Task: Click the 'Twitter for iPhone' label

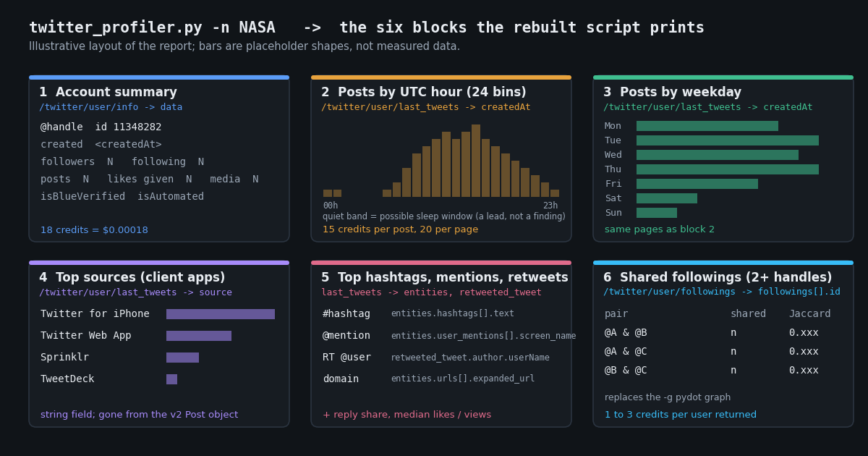Action: click(95, 314)
